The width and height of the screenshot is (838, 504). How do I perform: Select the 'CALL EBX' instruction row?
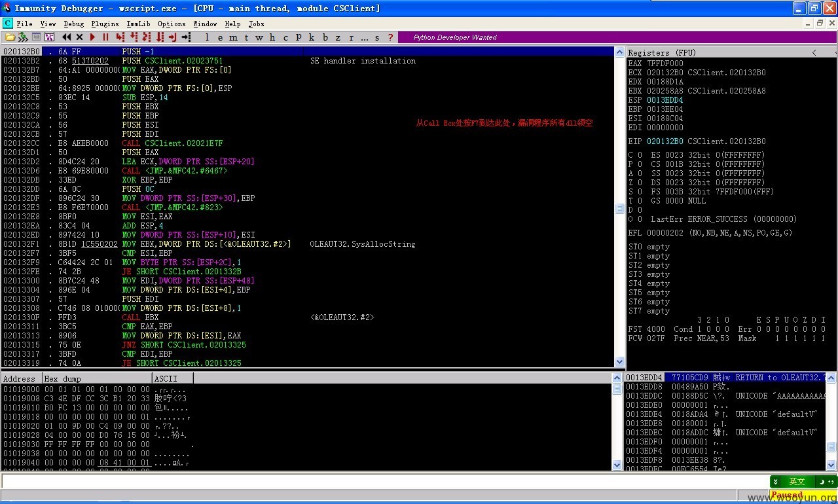[308, 317]
